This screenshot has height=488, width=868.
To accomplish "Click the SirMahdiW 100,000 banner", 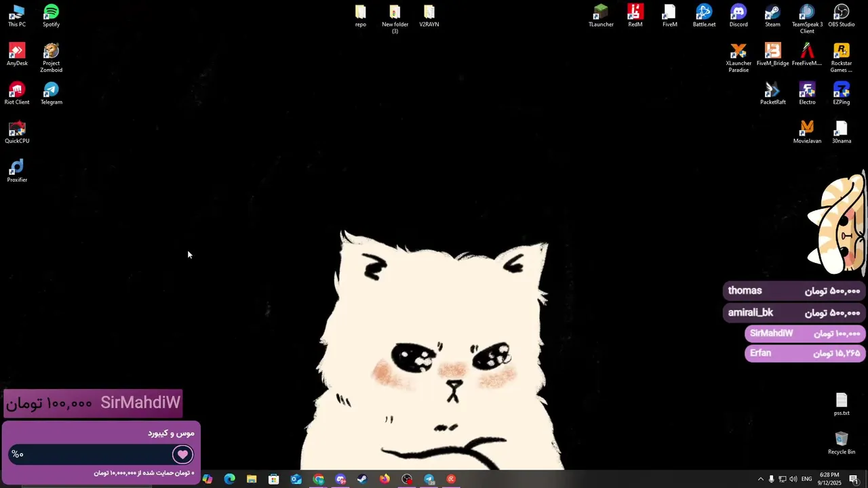I will pyautogui.click(x=93, y=403).
